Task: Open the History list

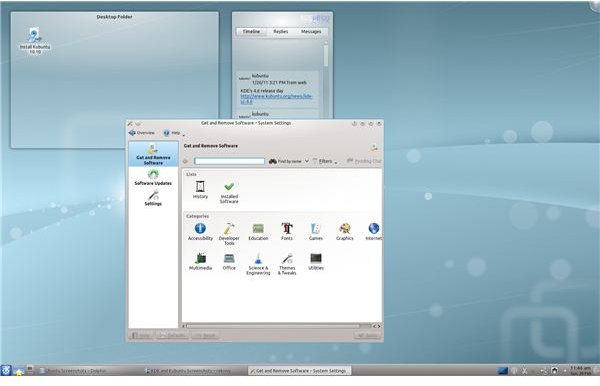Action: point(200,190)
